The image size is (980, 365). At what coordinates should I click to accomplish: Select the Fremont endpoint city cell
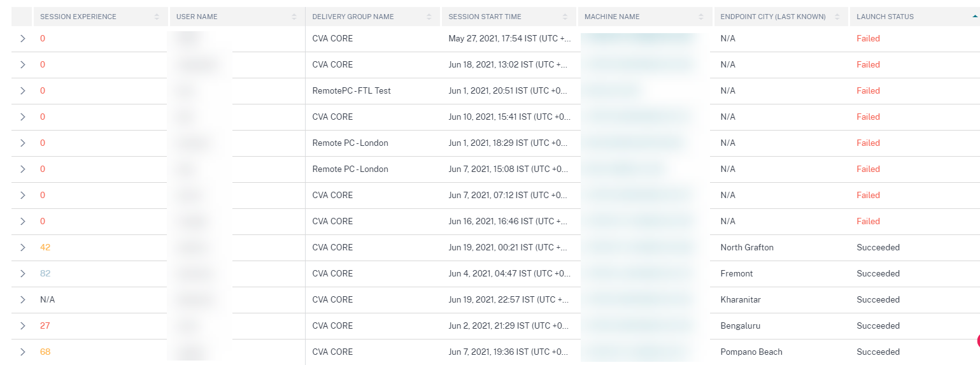(737, 274)
